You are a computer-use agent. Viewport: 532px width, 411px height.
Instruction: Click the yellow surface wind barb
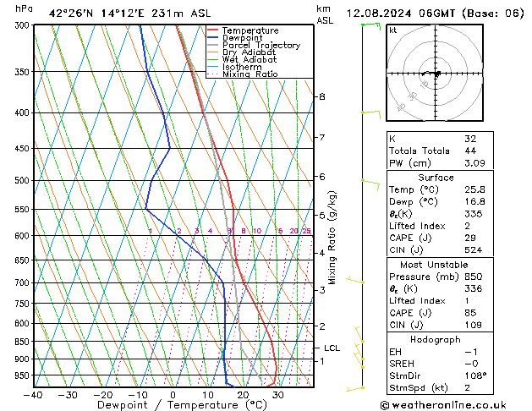[x=355, y=389]
